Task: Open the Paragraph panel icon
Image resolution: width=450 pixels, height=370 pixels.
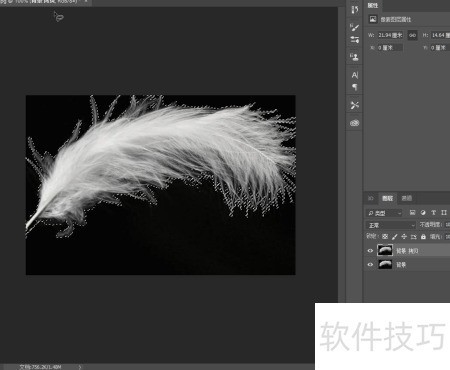Action: pyautogui.click(x=355, y=87)
